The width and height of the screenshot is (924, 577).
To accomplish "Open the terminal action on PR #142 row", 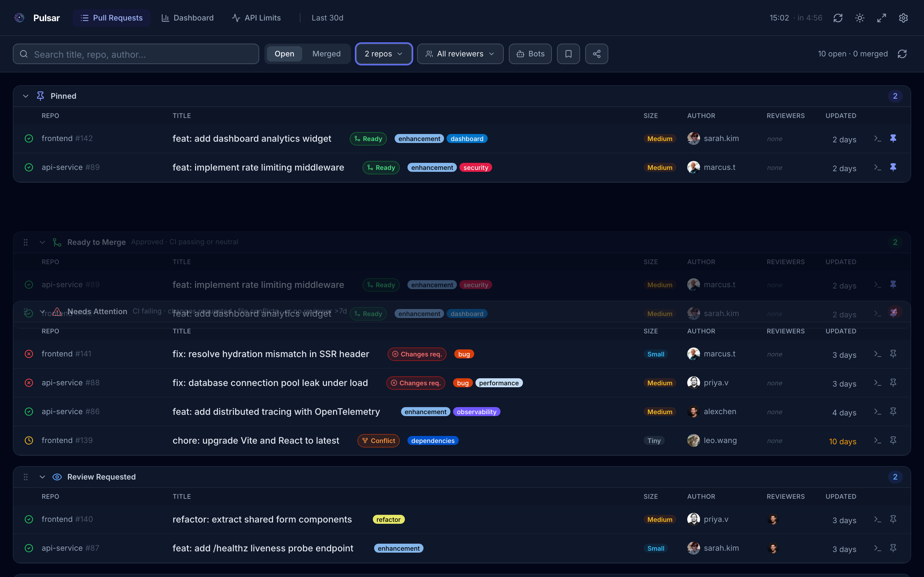I will (877, 138).
